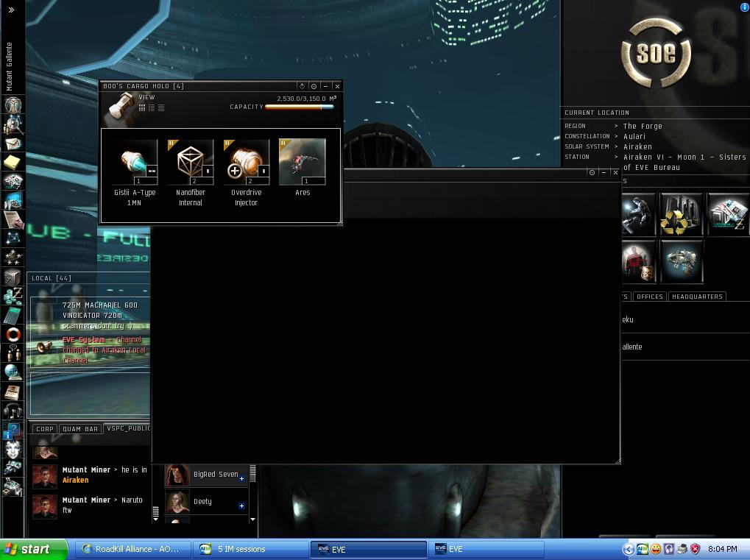Open the wallet coins icon
Viewport: 750px width, 560px height.
point(13,296)
